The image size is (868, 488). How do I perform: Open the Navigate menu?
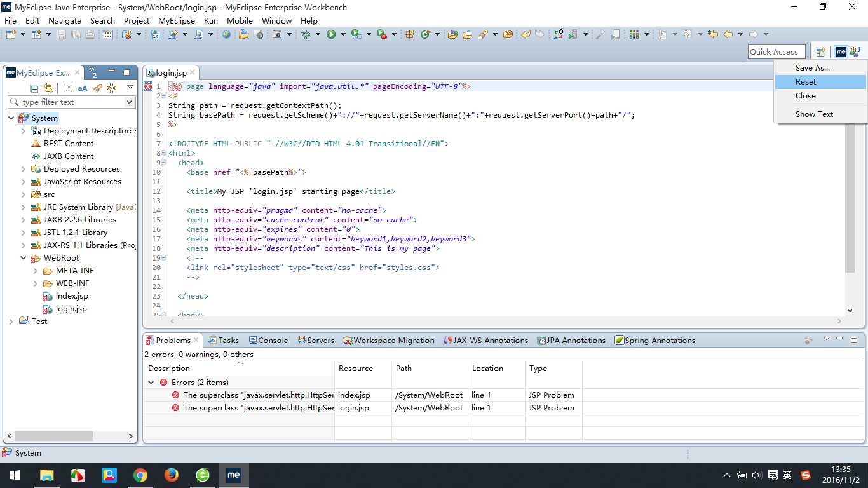(65, 20)
